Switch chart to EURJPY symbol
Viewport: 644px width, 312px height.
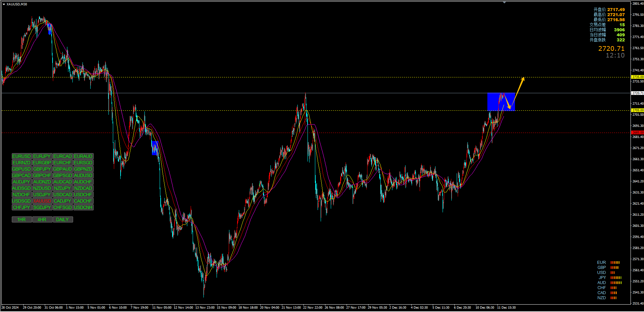[42, 156]
